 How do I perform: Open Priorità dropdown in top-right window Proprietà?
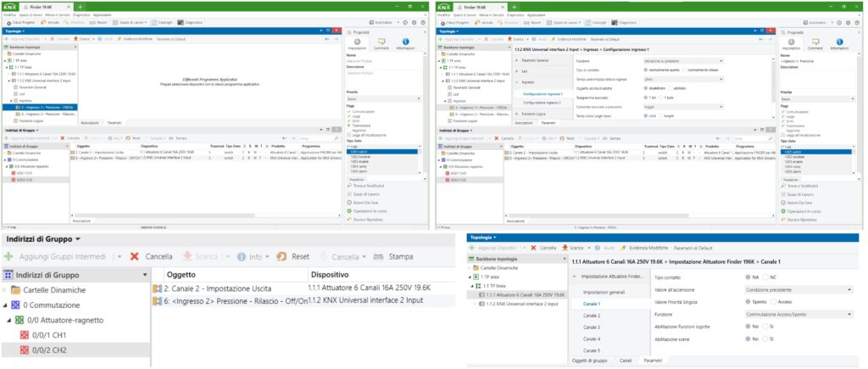(x=818, y=98)
